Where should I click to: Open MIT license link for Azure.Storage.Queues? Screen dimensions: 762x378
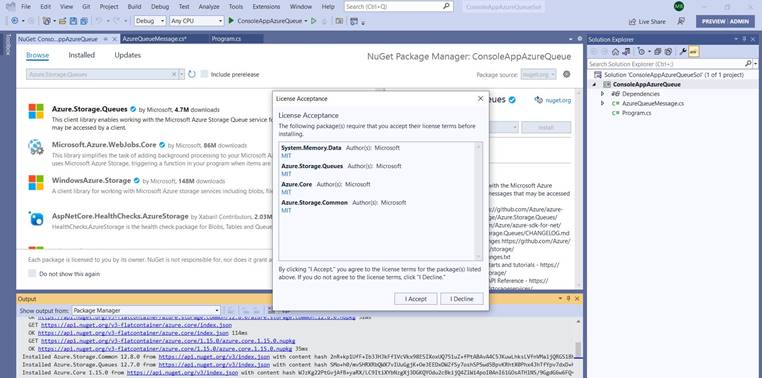286,173
